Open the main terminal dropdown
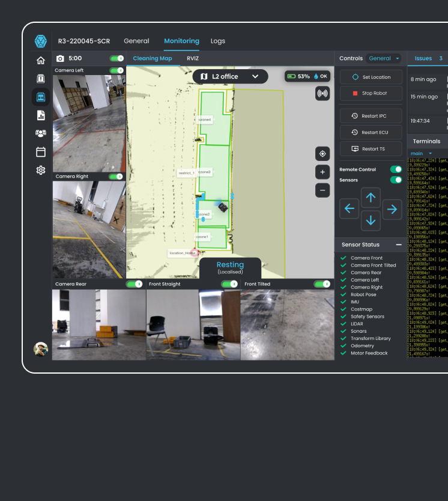This screenshot has height=501, width=448. pos(421,154)
